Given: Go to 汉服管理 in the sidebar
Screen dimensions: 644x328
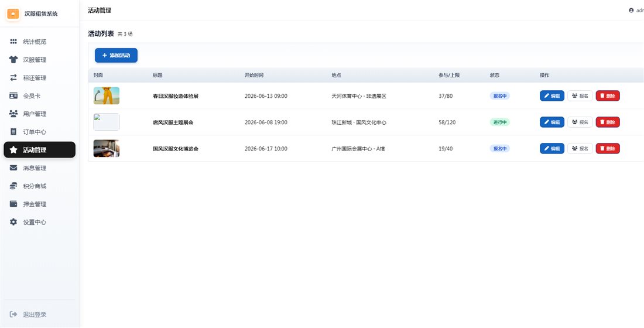Looking at the screenshot, I should 39,60.
